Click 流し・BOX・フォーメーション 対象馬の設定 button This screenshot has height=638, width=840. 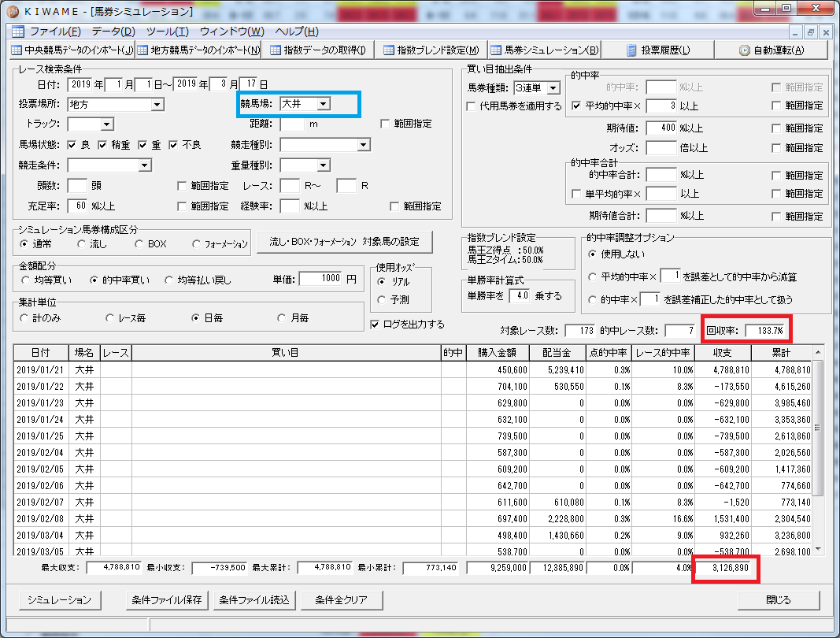pyautogui.click(x=345, y=242)
